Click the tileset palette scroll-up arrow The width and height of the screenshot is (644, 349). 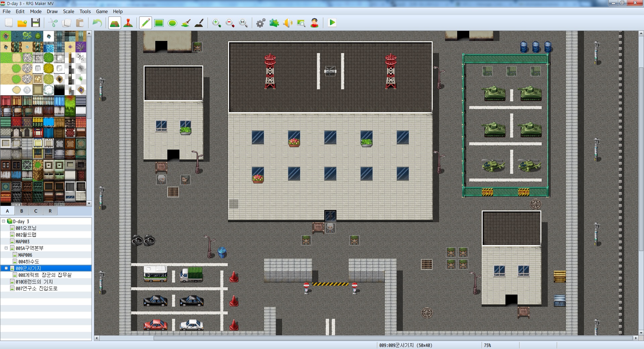point(89,33)
